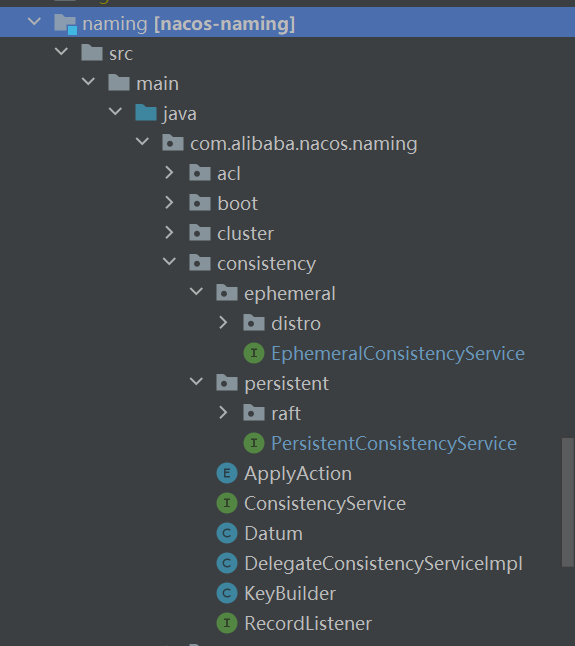Click the Datum class icon
575x646 pixels.
(227, 534)
